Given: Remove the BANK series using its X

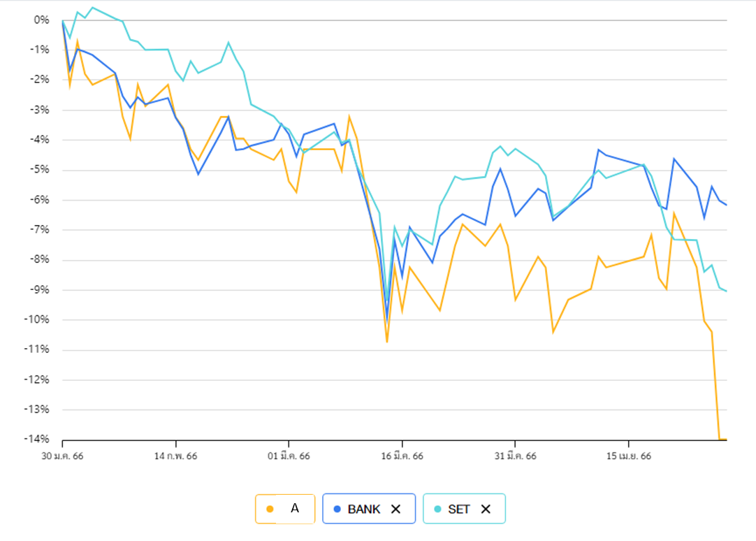Looking at the screenshot, I should tap(395, 509).
